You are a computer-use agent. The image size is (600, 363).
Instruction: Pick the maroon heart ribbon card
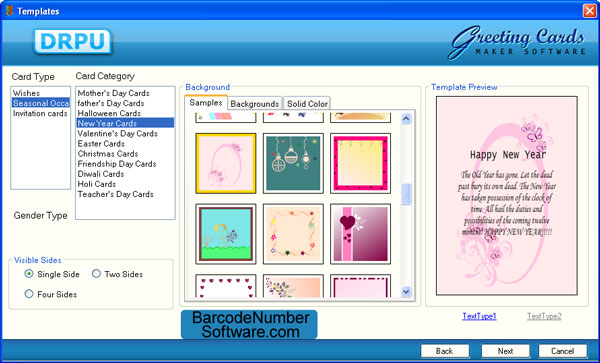pyautogui.click(x=360, y=234)
